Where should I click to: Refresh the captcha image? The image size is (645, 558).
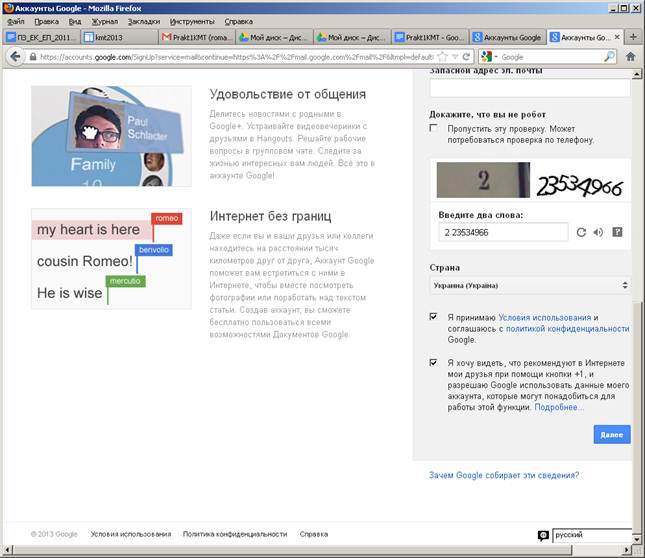tap(581, 232)
